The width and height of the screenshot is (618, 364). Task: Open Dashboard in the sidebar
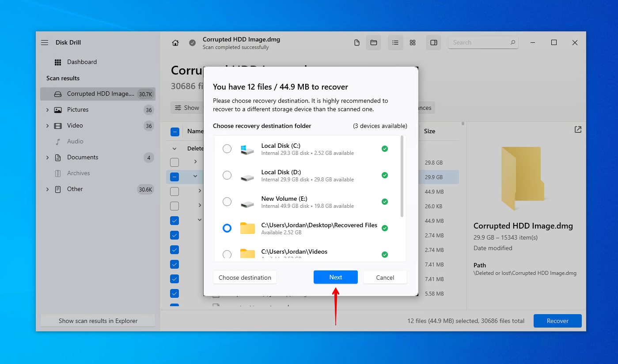(82, 62)
